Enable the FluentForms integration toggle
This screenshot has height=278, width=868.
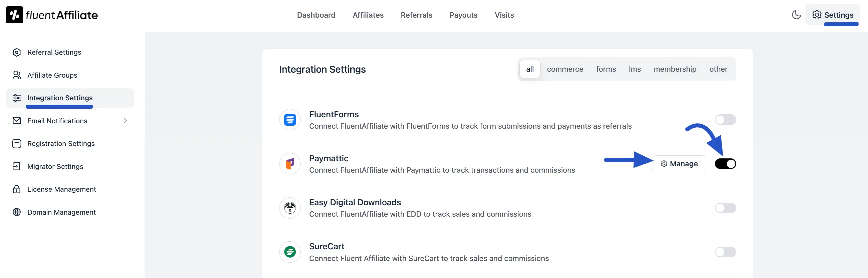(x=725, y=120)
